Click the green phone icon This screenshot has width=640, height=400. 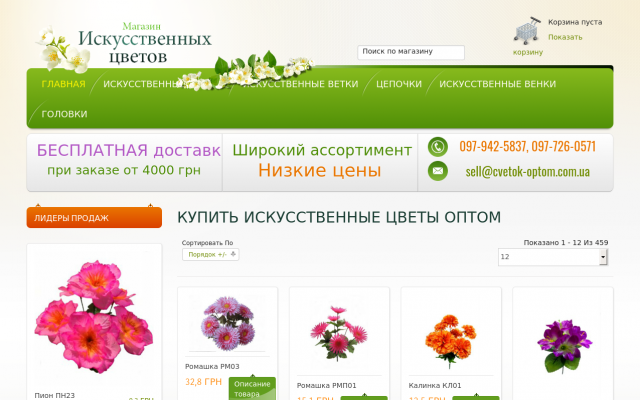point(438,147)
